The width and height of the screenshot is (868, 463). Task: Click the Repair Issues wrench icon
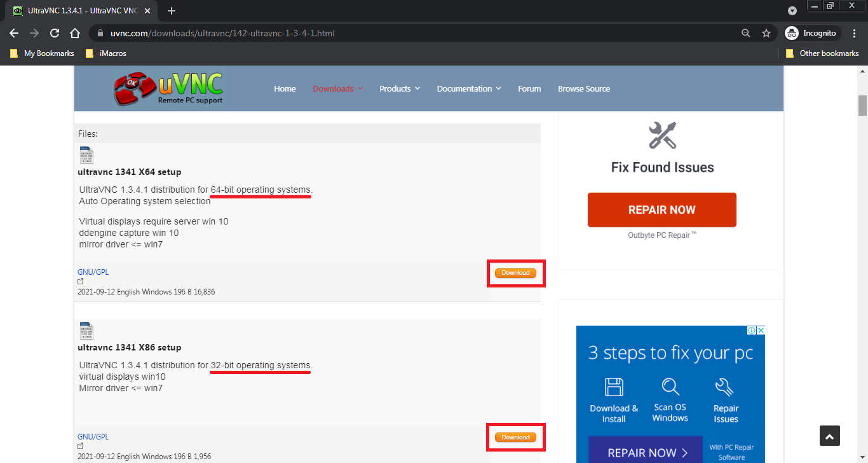pyautogui.click(x=725, y=387)
